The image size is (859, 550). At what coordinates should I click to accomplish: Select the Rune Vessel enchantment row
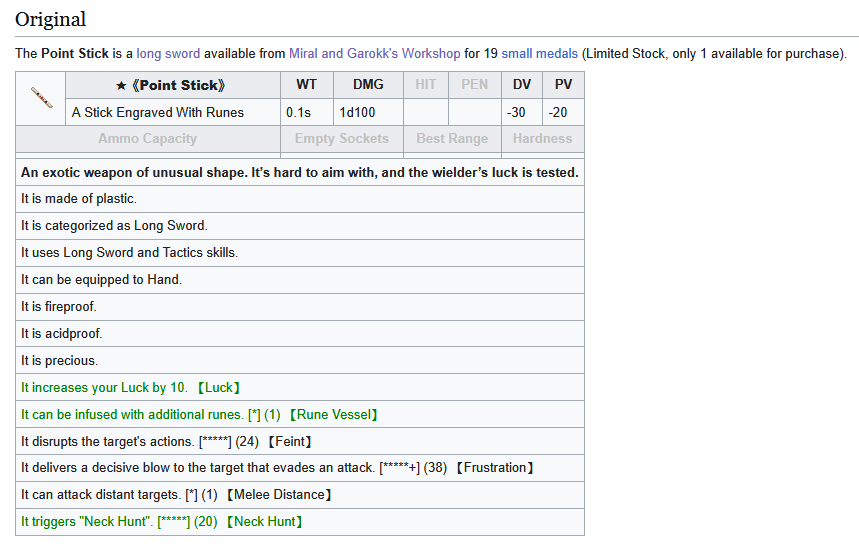coord(300,415)
